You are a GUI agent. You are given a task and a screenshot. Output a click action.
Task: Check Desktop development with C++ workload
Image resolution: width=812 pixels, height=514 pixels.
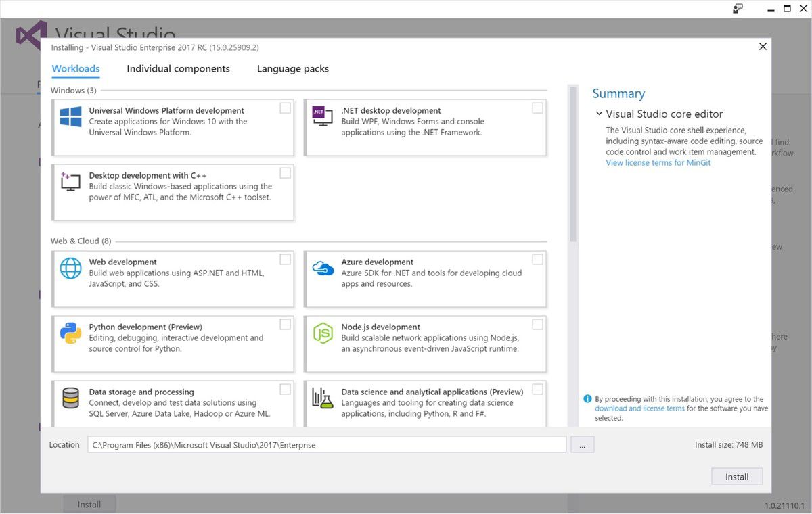tap(286, 173)
